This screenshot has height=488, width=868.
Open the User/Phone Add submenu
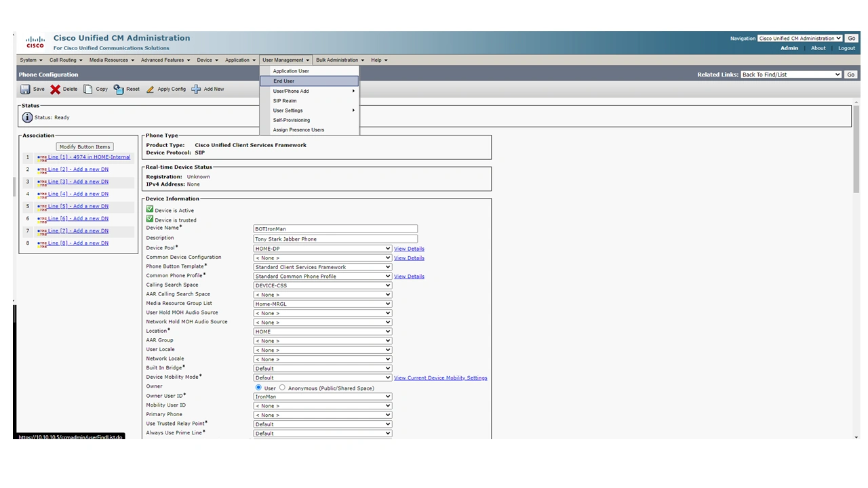coord(309,91)
